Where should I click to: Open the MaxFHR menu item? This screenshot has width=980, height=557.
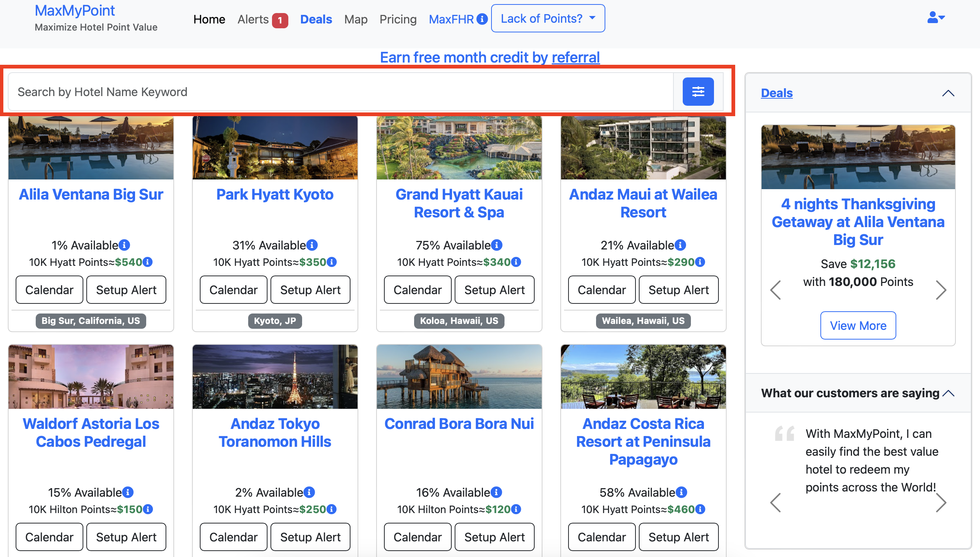[x=451, y=19]
